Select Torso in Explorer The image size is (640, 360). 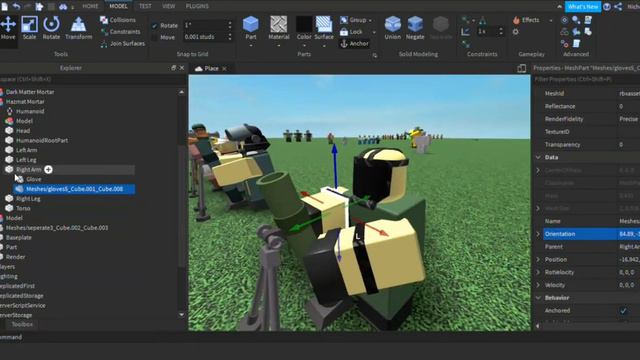point(23,208)
